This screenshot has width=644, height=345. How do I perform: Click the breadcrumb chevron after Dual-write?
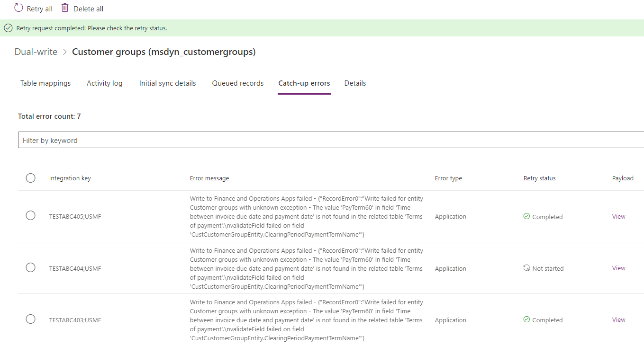point(64,52)
